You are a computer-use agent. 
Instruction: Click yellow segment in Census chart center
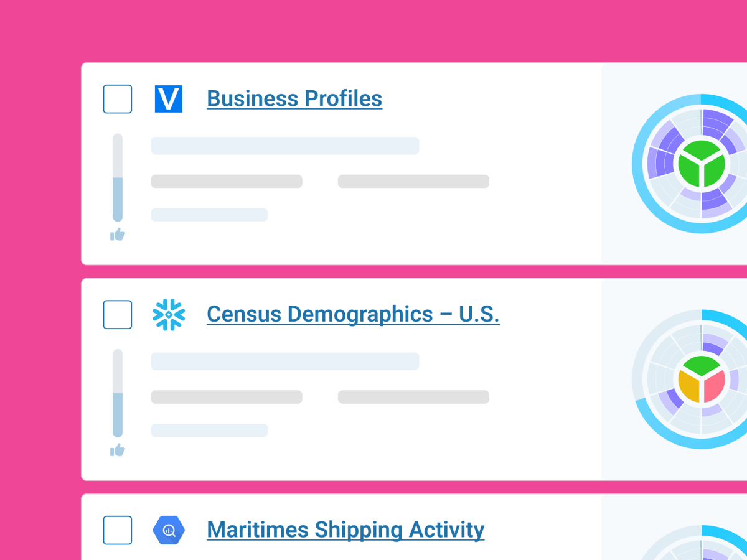tap(689, 387)
